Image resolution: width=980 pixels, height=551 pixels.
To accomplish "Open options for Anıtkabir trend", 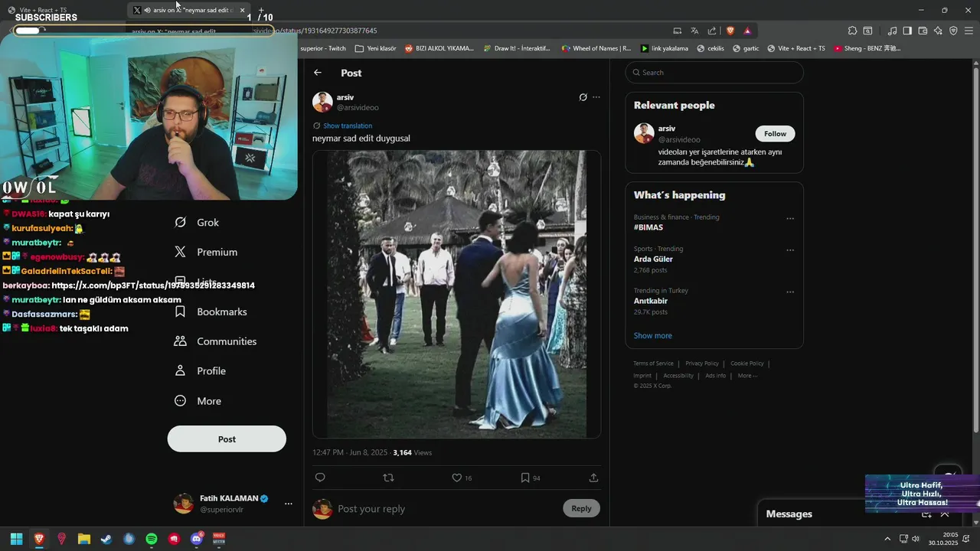I will (790, 292).
